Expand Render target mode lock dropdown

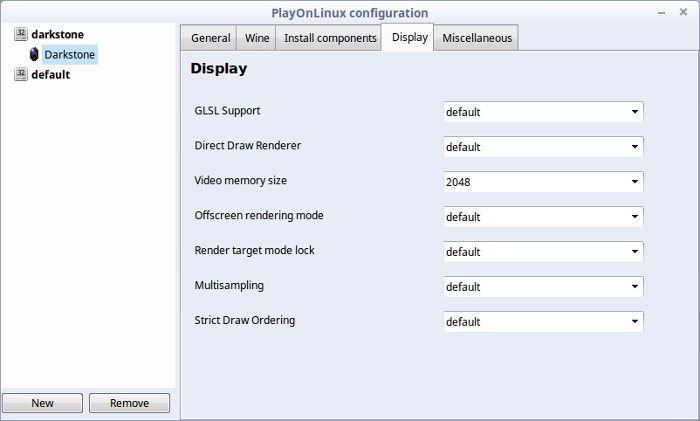click(543, 251)
